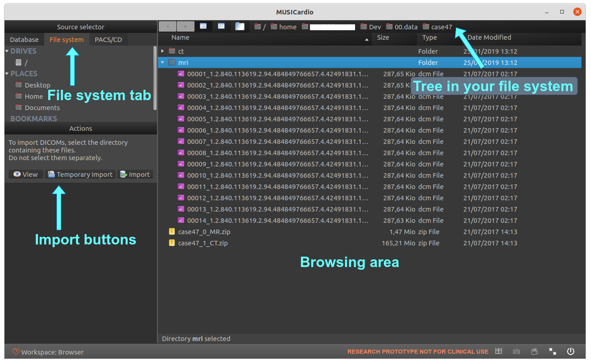The height and width of the screenshot is (364, 591).
Task: Click 'case47' folder in the breadcrumb
Action: (x=437, y=27)
